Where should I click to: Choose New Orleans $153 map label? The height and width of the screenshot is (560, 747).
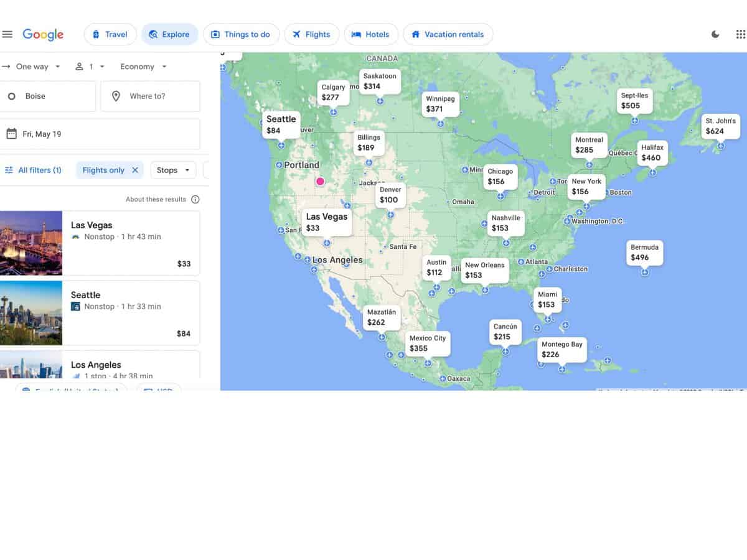[485, 270]
